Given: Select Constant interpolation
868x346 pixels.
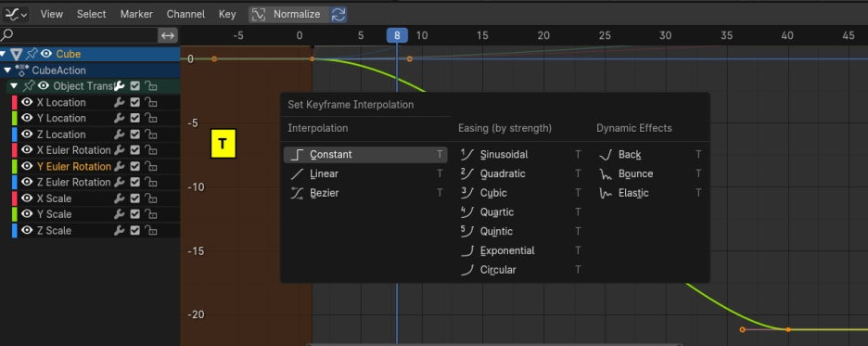Looking at the screenshot, I should (365, 155).
